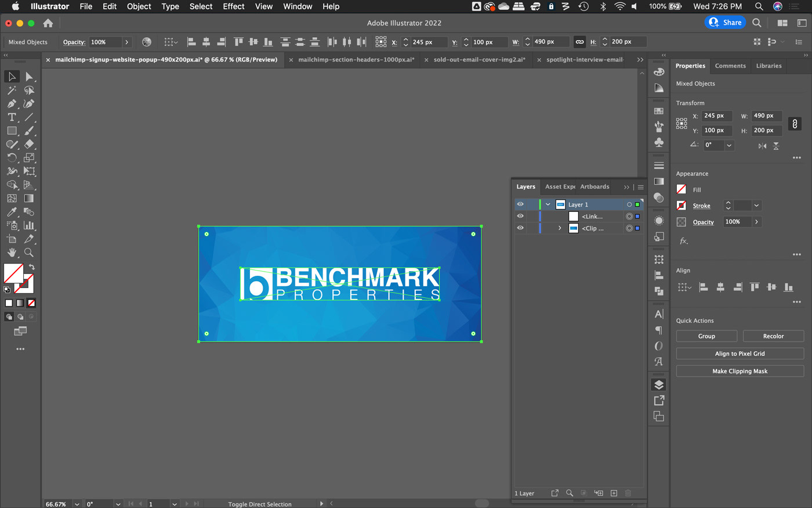
Task: Select the Eyedropper tool
Action: 12,212
